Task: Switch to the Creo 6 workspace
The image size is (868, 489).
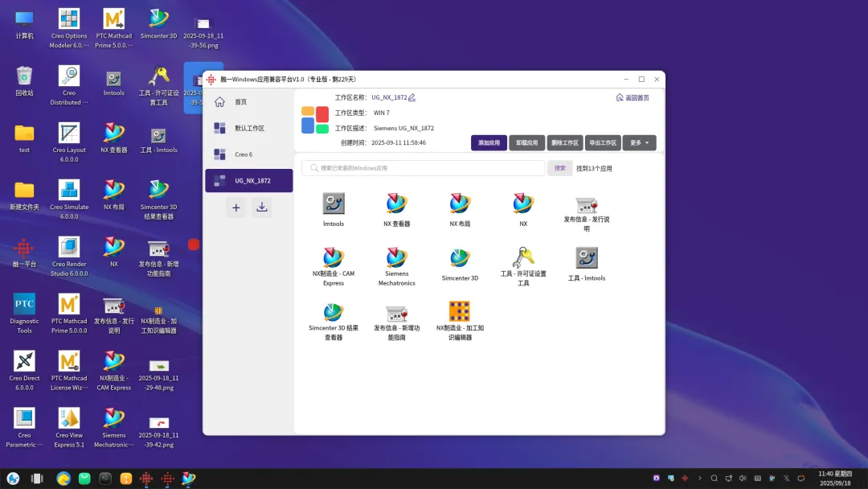Action: point(248,154)
